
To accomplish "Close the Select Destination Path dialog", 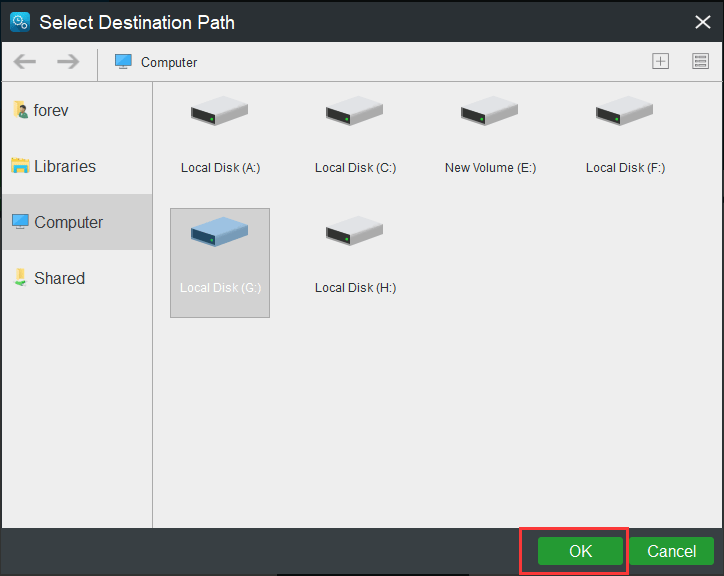I will coord(700,21).
